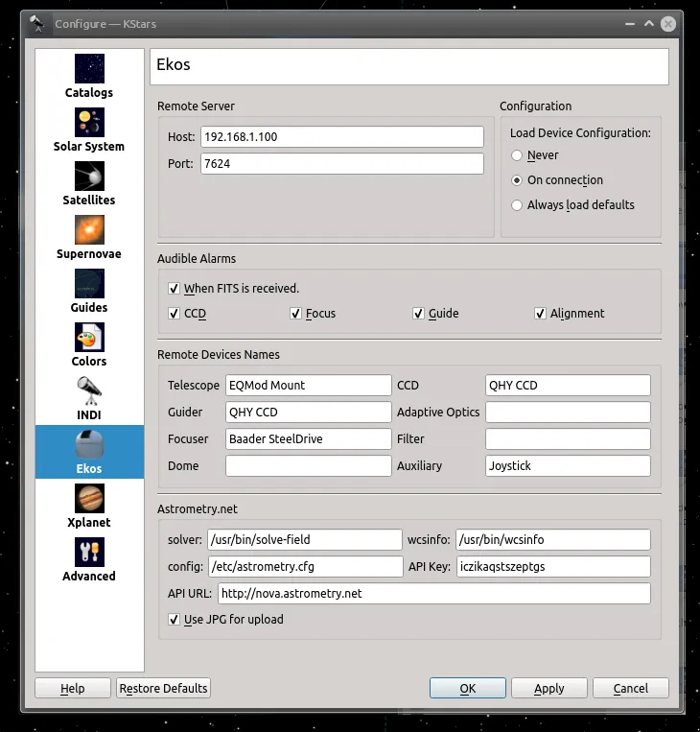Click Restore Defaults button
This screenshot has width=700, height=732.
163,688
